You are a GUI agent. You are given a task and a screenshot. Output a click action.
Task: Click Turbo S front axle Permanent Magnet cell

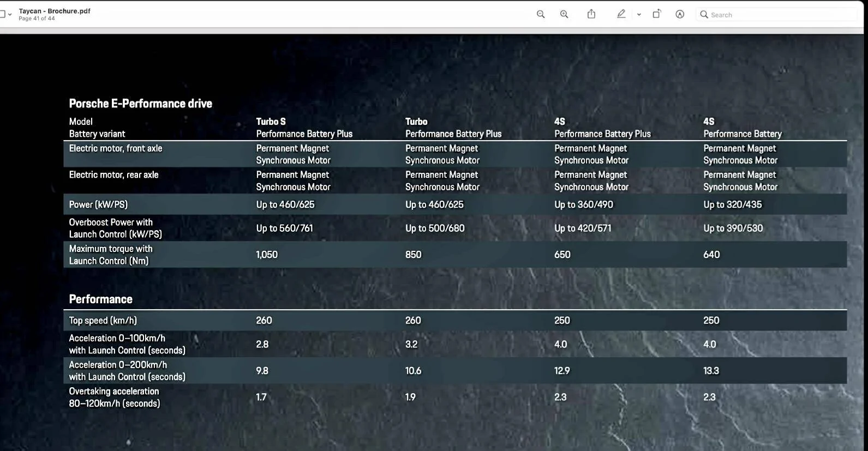coord(294,154)
